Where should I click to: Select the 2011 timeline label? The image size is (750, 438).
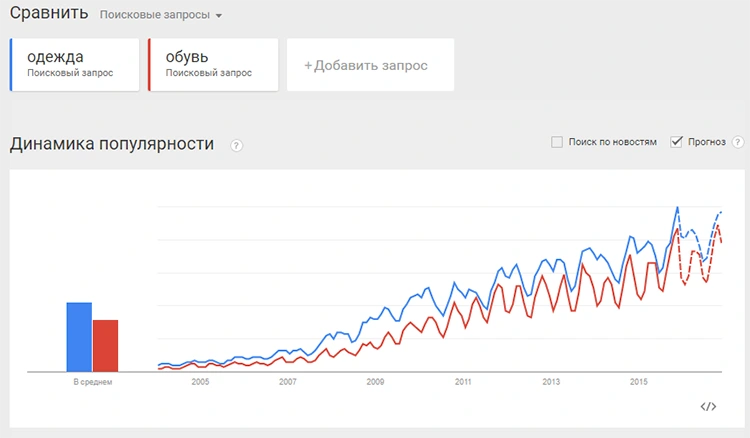point(463,382)
